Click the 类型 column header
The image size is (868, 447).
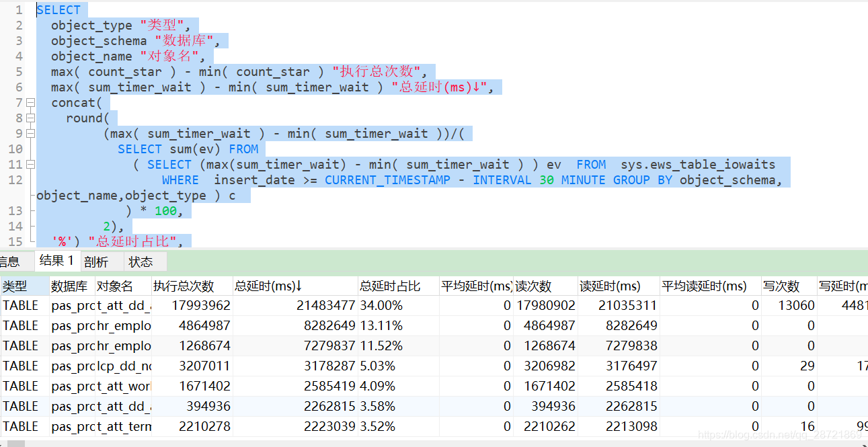click(25, 286)
